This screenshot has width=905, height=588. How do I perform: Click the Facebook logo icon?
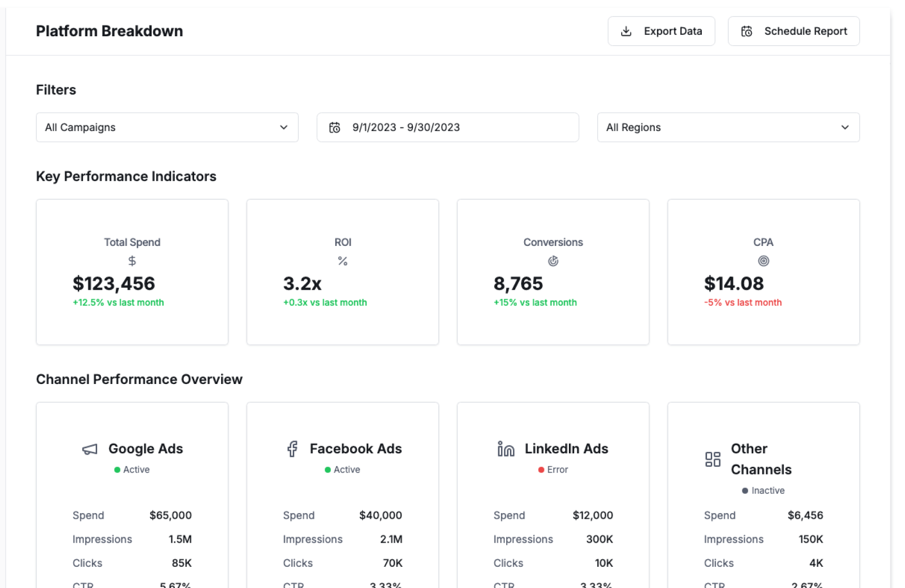(x=292, y=449)
